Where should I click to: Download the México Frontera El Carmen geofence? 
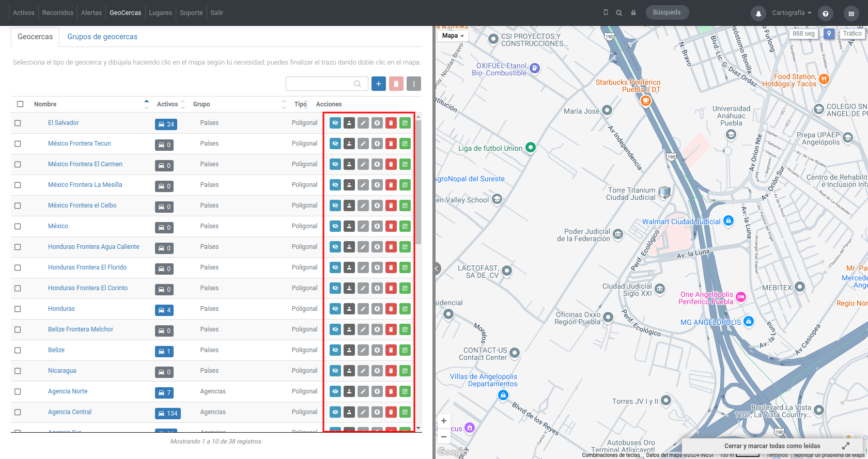[x=377, y=164]
